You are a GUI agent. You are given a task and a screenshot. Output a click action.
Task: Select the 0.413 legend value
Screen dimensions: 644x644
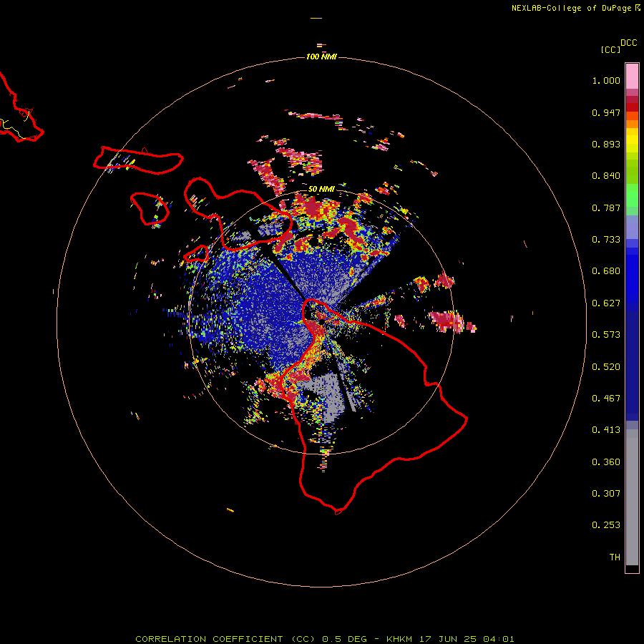pos(606,430)
